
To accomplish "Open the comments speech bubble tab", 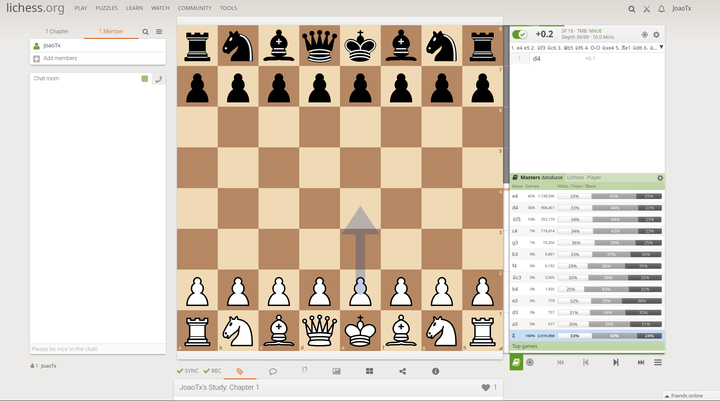I will click(272, 371).
